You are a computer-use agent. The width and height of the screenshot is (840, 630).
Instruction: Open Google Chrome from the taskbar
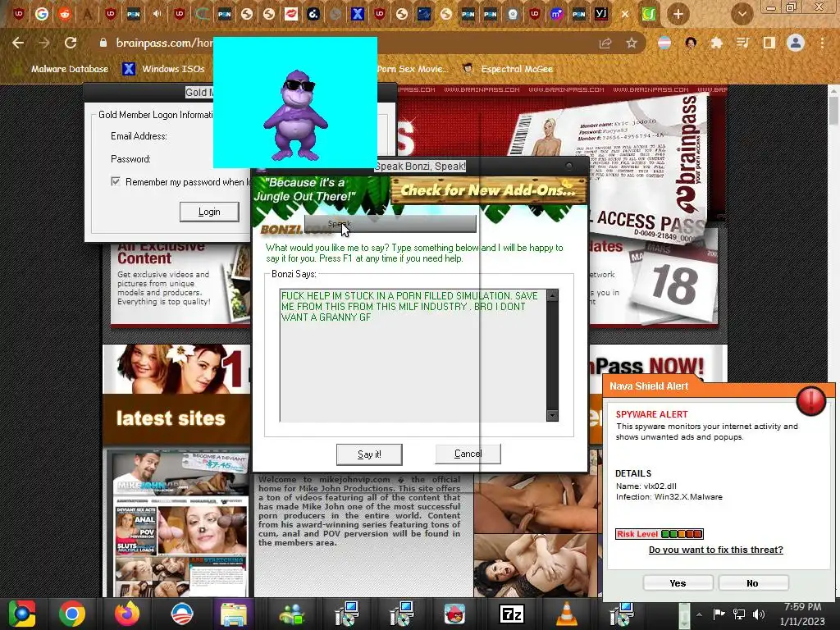tap(72, 614)
